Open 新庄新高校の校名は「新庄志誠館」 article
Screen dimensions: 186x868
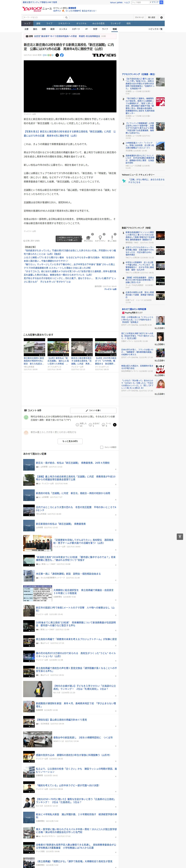61,524
